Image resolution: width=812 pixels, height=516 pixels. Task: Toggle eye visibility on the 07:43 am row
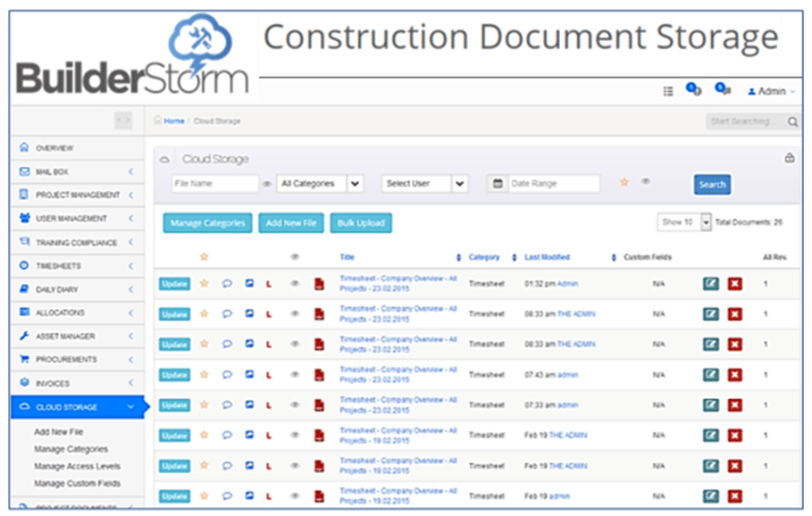click(x=295, y=375)
